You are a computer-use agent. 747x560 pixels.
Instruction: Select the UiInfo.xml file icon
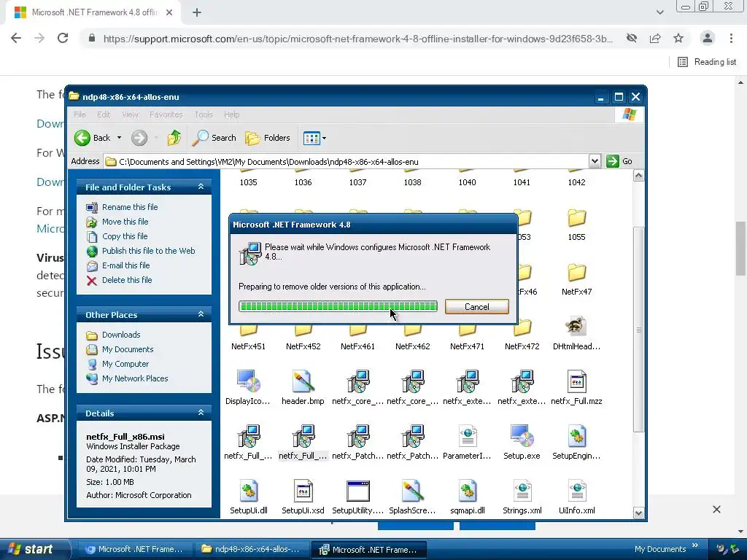click(576, 491)
